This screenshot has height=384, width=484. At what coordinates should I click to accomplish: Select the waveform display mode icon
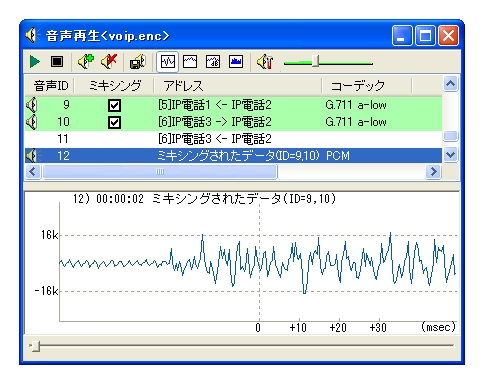[167, 62]
